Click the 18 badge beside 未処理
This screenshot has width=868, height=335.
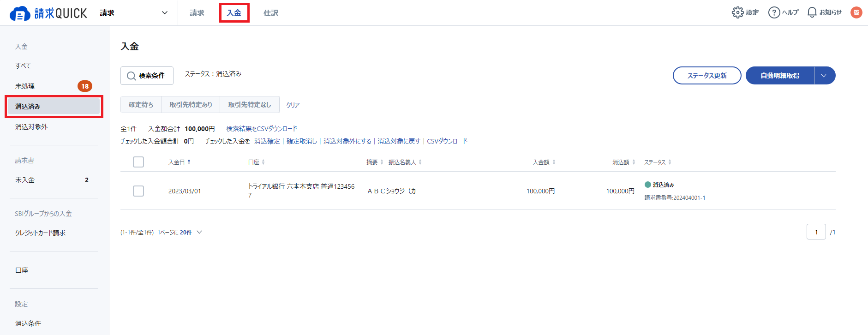[85, 86]
